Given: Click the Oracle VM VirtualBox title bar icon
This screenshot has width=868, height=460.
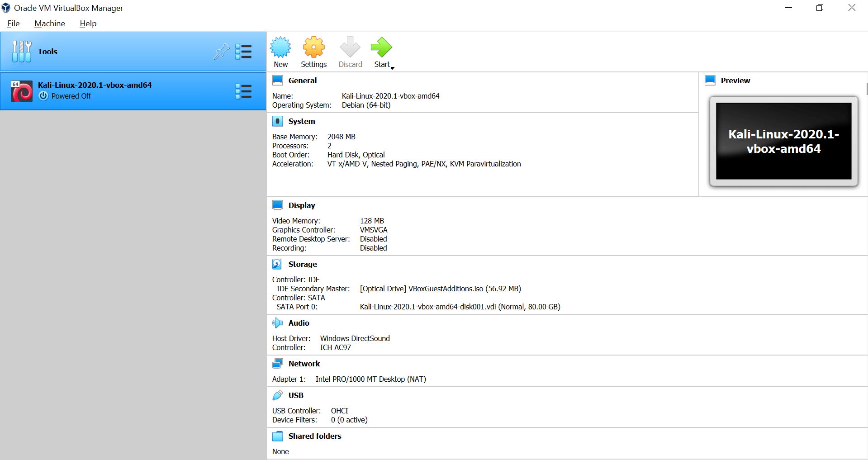Looking at the screenshot, I should (x=6, y=8).
